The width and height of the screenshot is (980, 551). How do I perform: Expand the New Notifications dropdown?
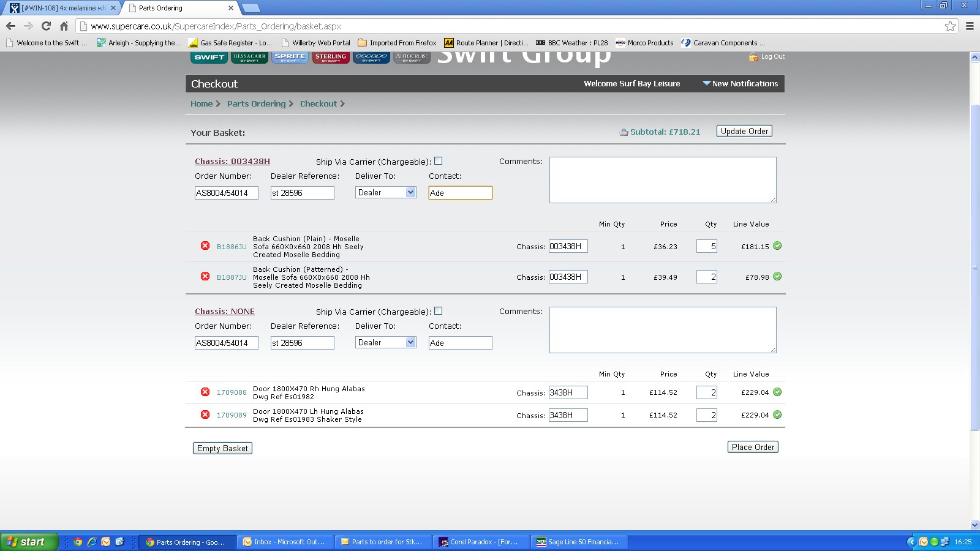click(740, 84)
